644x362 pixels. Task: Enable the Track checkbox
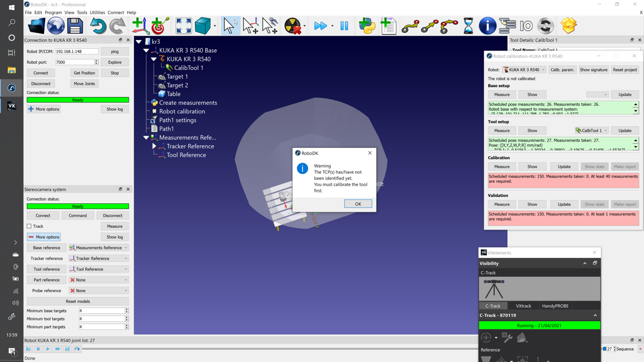coord(30,226)
